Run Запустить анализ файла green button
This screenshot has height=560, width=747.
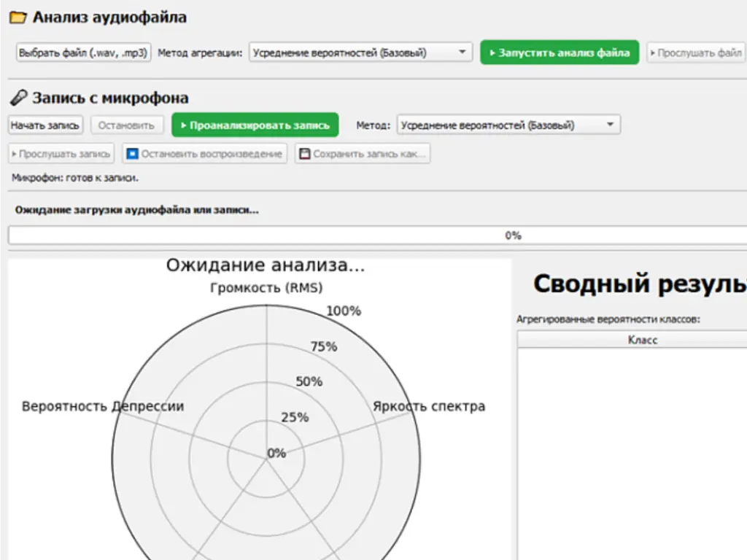coord(560,52)
